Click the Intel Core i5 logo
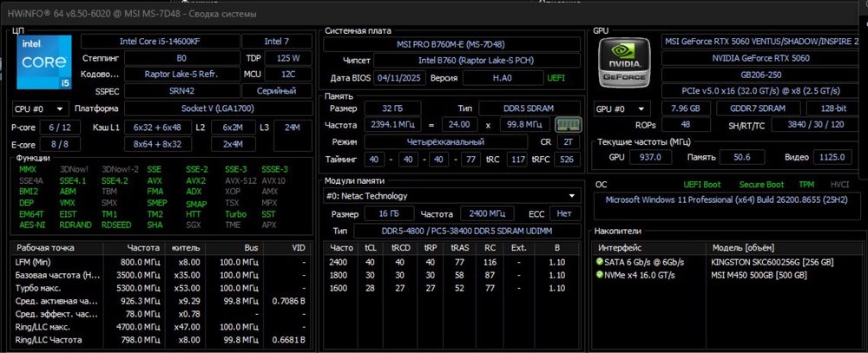Image resolution: width=868 pixels, height=353 pixels. 44,62
